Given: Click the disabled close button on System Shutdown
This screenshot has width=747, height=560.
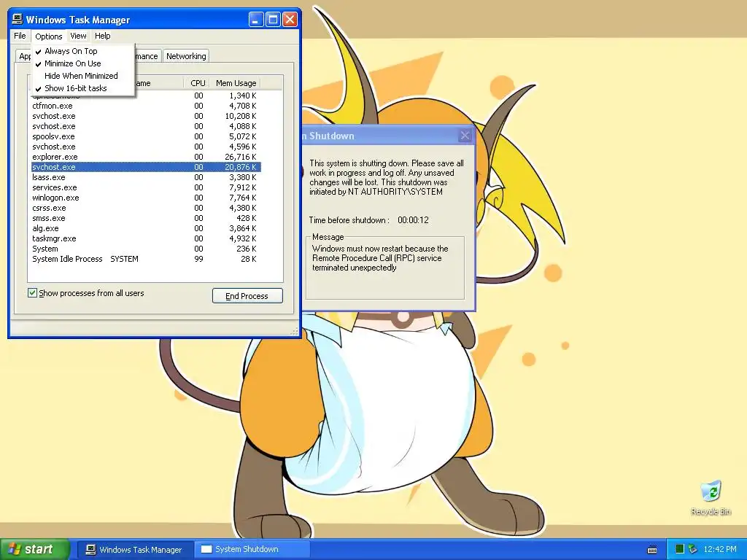Looking at the screenshot, I should click(x=465, y=136).
